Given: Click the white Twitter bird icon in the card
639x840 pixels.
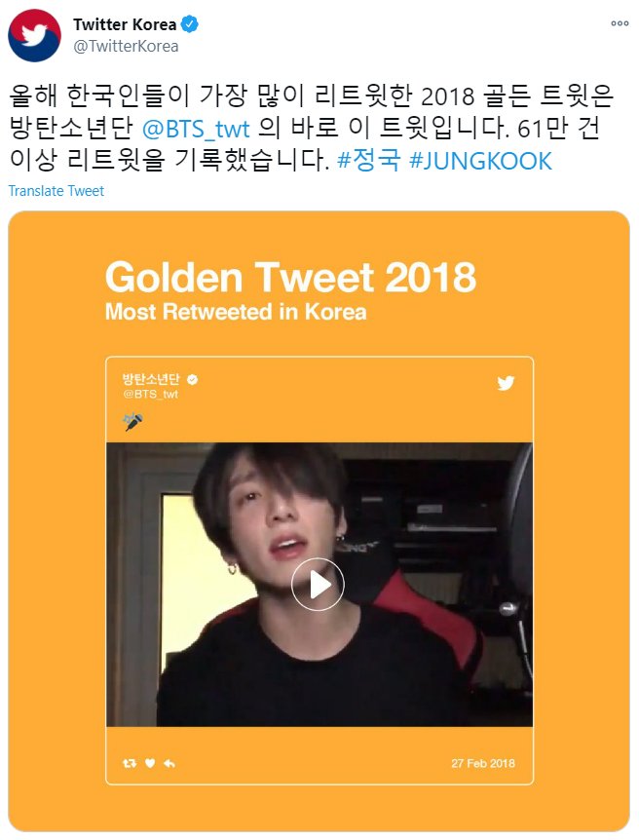Looking at the screenshot, I should point(506,383).
